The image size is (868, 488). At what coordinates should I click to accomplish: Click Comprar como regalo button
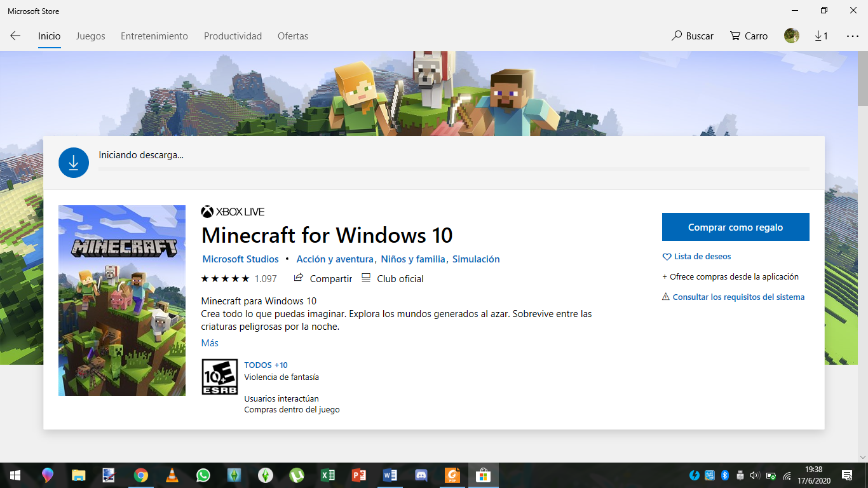[735, 227]
